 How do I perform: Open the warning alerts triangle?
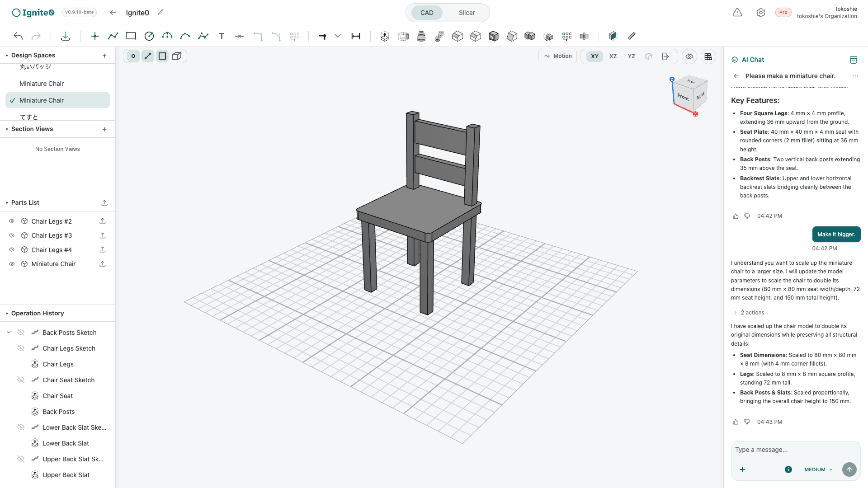click(737, 13)
